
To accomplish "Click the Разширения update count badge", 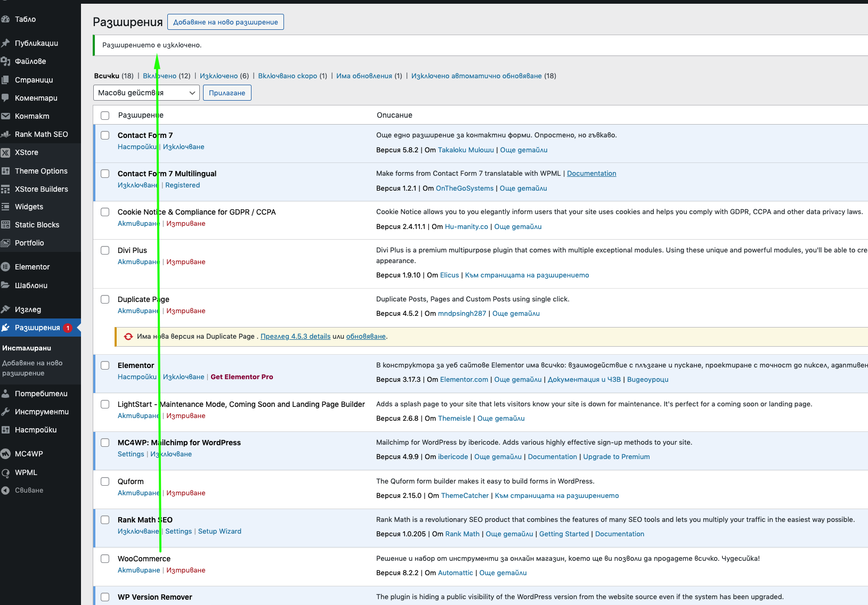I will tap(68, 328).
